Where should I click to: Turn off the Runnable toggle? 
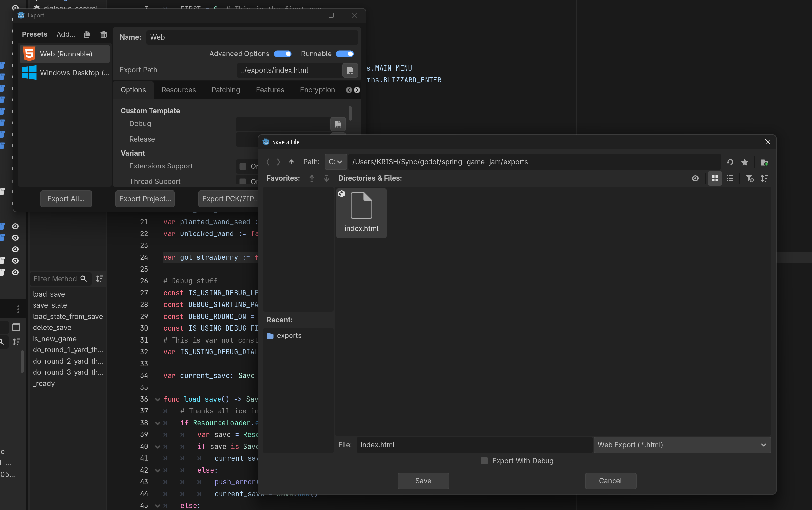click(345, 54)
